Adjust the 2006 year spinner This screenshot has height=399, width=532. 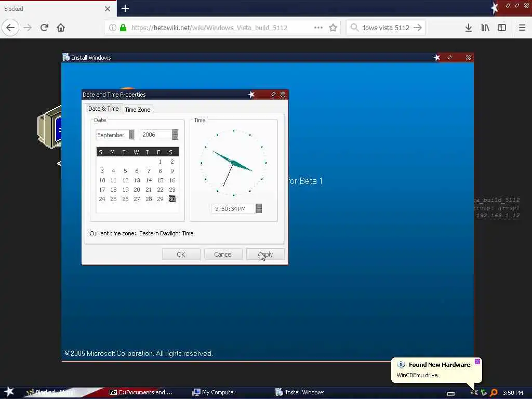click(175, 135)
